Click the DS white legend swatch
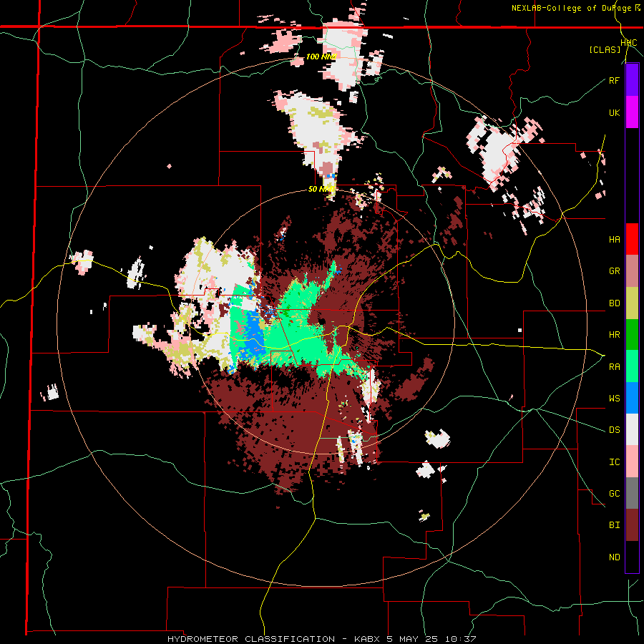 tap(632, 429)
